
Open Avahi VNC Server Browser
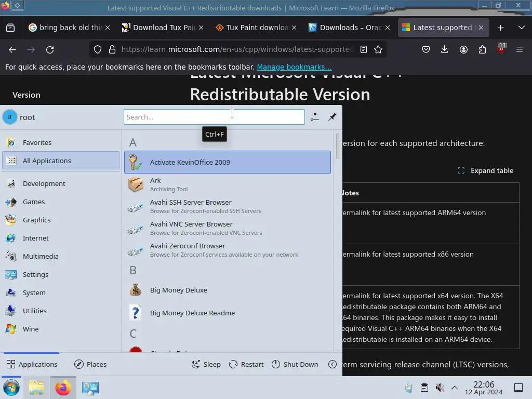[x=228, y=228]
